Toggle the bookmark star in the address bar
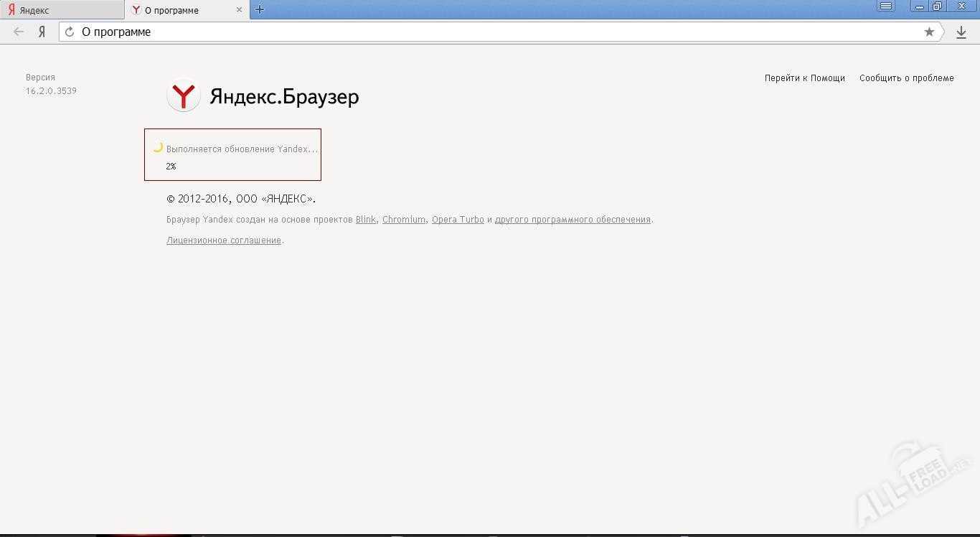This screenshot has width=980, height=537. coord(929,32)
